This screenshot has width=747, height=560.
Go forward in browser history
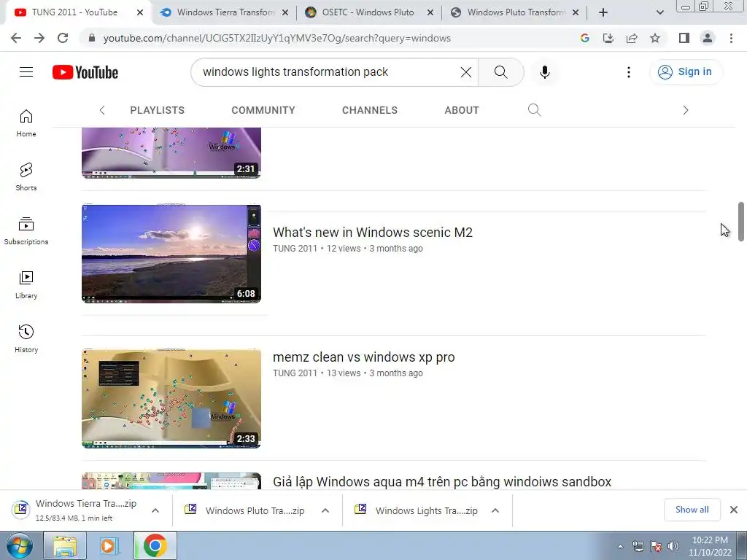tap(39, 38)
